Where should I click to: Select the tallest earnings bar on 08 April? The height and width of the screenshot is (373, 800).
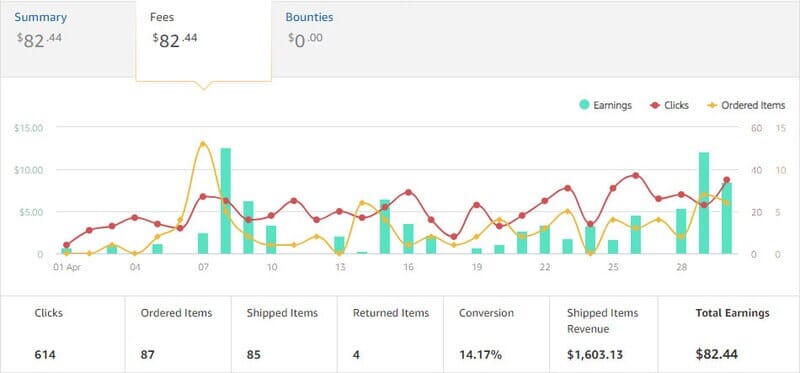[226, 201]
